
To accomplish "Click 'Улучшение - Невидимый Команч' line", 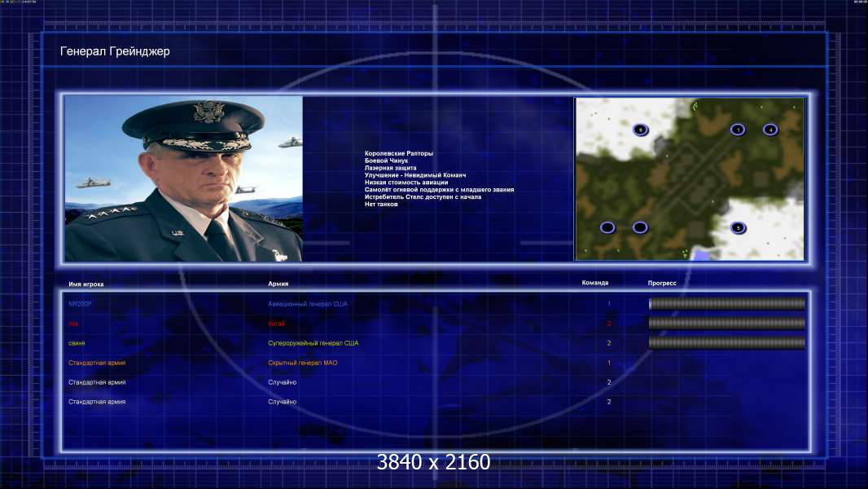I will pyautogui.click(x=415, y=175).
